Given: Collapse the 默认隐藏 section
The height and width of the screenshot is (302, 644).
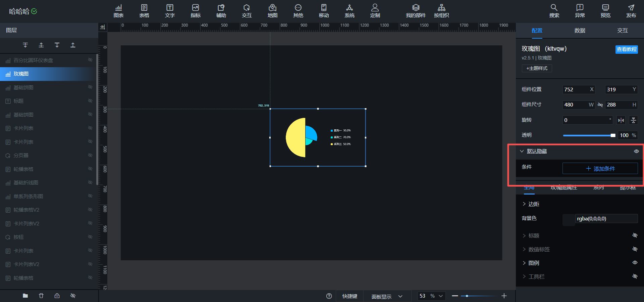Looking at the screenshot, I should point(522,151).
